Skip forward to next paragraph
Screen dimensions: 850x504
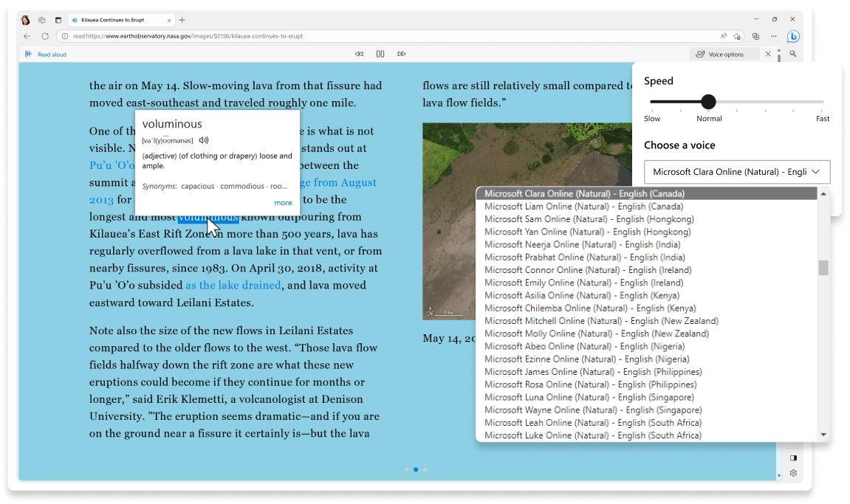(401, 54)
